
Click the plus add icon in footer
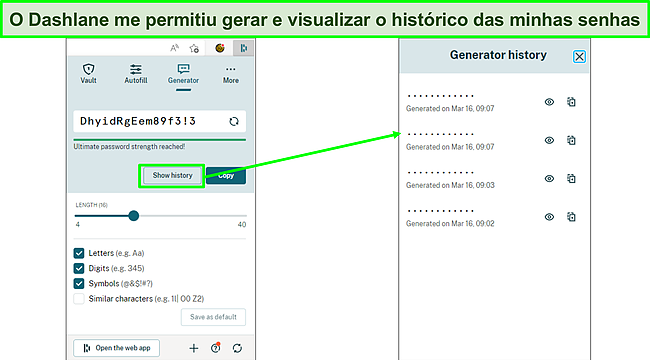click(x=194, y=348)
